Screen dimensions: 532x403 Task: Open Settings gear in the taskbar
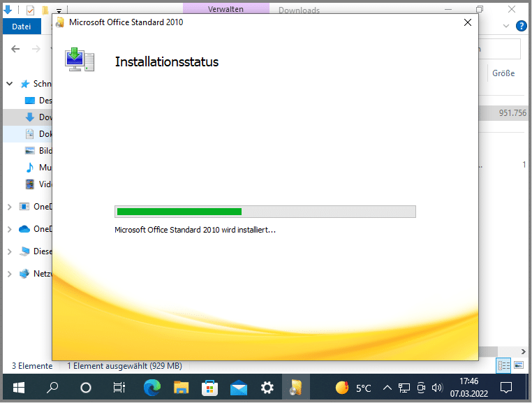[267, 387]
